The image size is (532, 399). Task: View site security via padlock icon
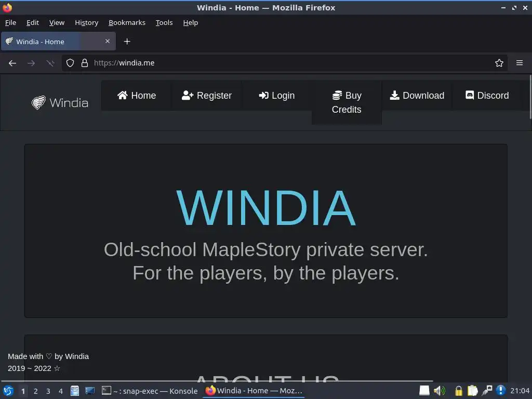pos(85,63)
